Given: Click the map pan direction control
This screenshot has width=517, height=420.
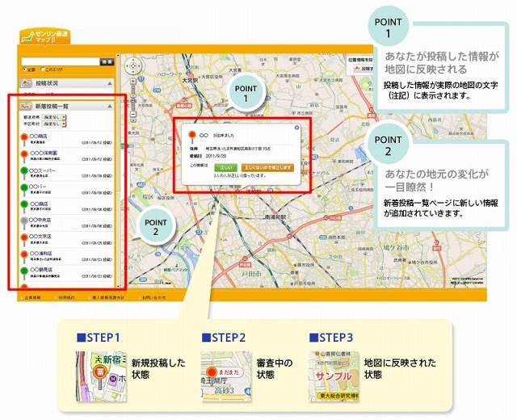Looking at the screenshot, I should [132, 65].
